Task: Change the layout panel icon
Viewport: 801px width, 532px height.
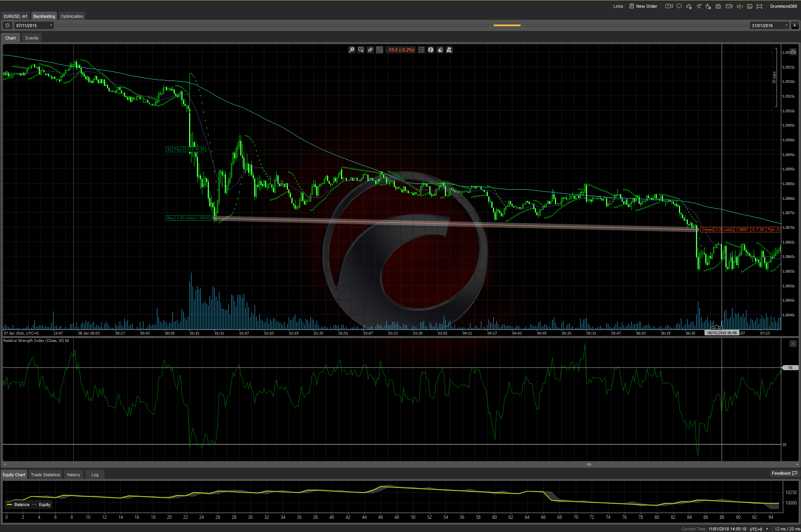Action: (x=749, y=6)
